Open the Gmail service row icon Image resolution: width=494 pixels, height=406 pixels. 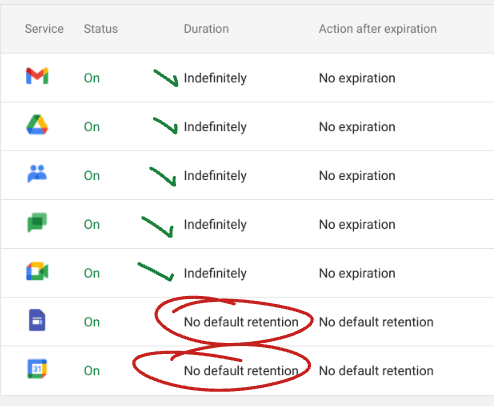(x=37, y=76)
